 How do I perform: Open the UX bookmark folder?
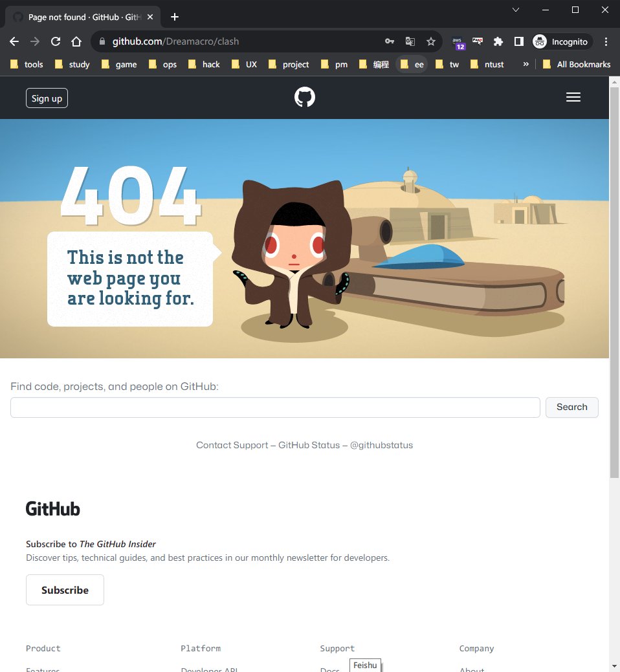(x=244, y=64)
